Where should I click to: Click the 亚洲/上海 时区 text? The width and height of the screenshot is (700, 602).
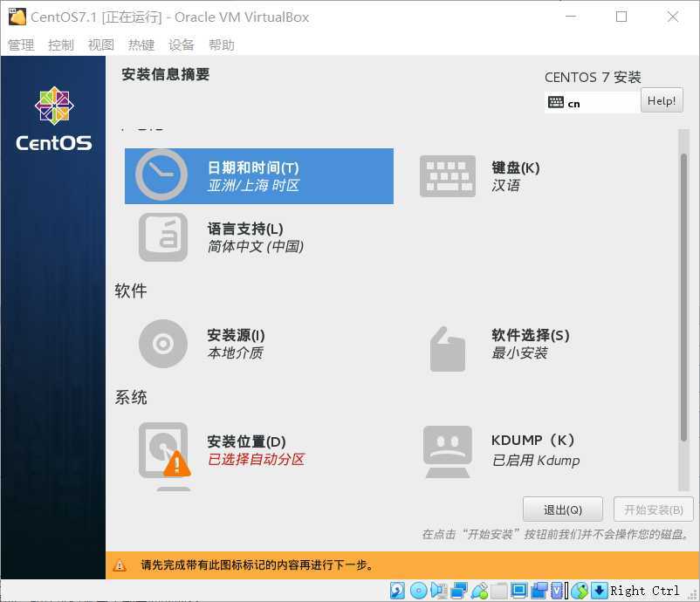coord(253,186)
